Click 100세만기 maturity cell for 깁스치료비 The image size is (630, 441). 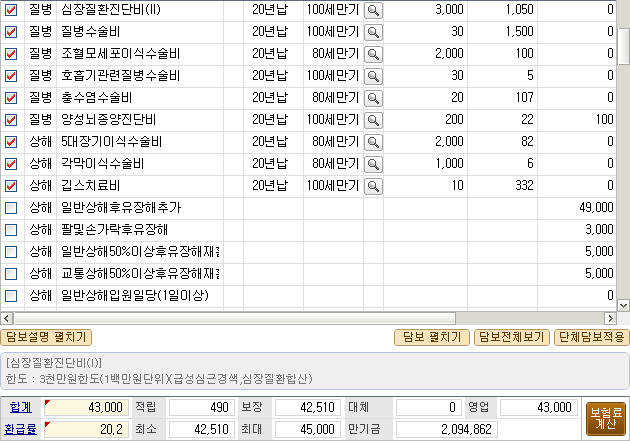point(331,186)
